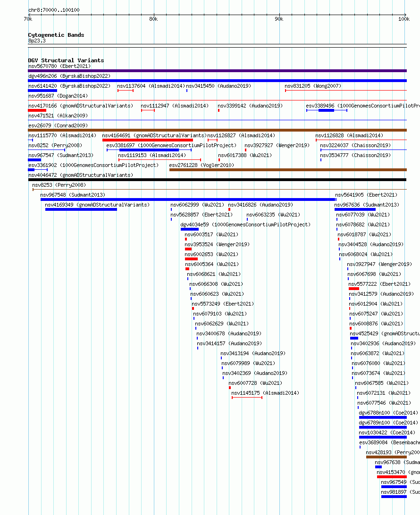The image size is (420, 515).
Task: Click the red nsv4153470 variant bar
Action: 392,477
